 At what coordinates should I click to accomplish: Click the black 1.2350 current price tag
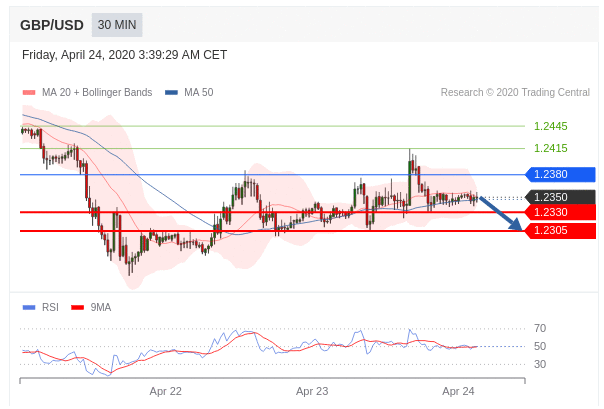(x=560, y=197)
